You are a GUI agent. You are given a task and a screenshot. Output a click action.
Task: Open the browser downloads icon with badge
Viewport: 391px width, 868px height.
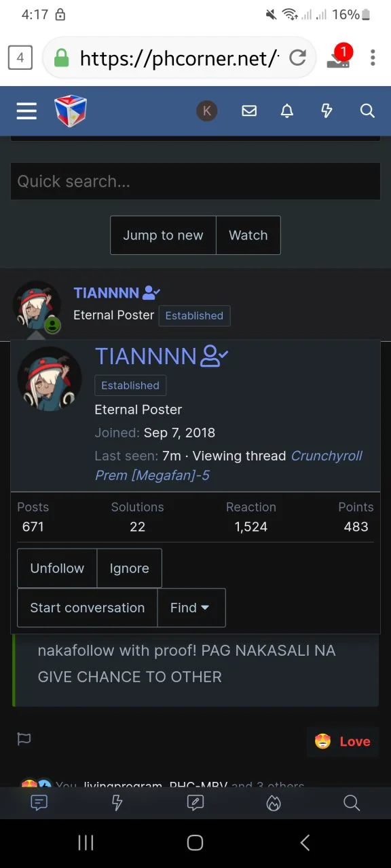339,58
